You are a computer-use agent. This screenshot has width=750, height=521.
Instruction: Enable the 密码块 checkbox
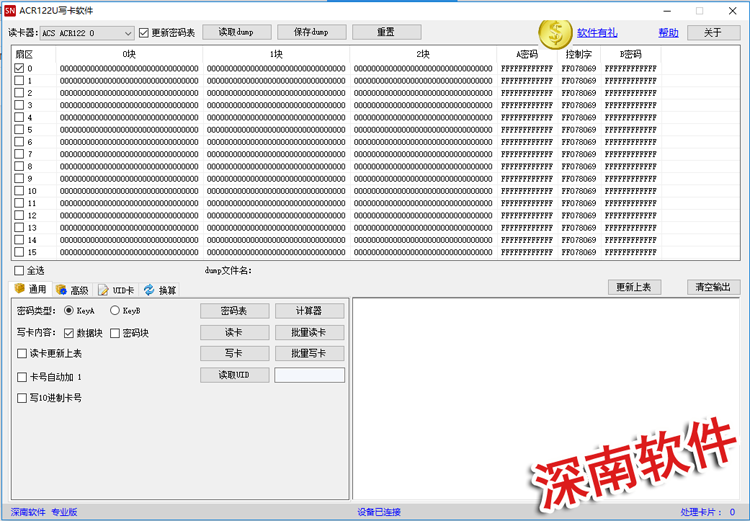pos(115,333)
